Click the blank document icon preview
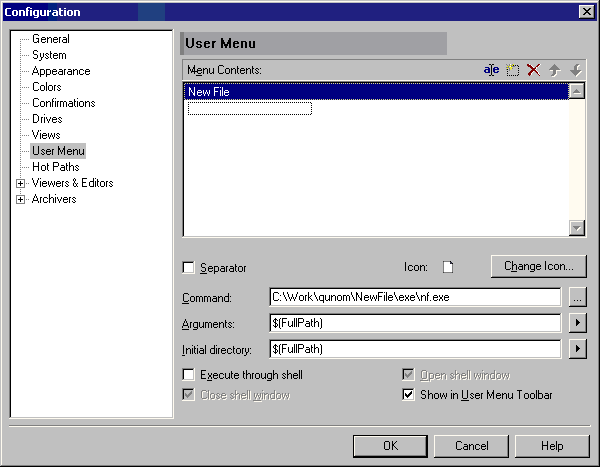Image resolution: width=600 pixels, height=467 pixels. click(448, 267)
